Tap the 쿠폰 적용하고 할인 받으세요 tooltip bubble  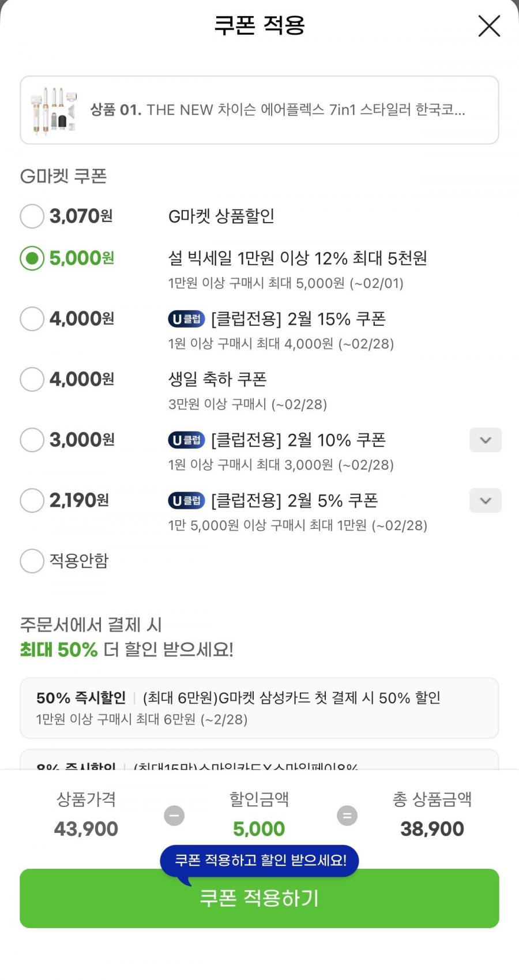click(259, 860)
